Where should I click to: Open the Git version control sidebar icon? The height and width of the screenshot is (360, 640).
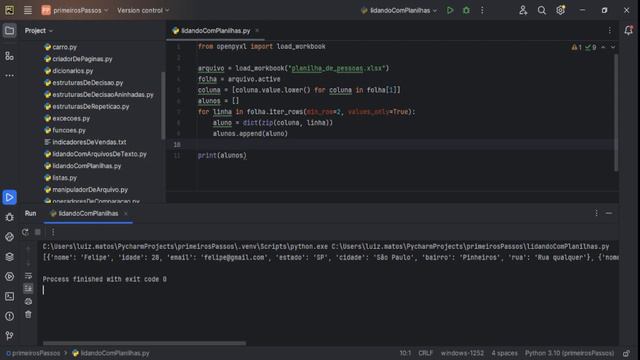tap(9, 336)
